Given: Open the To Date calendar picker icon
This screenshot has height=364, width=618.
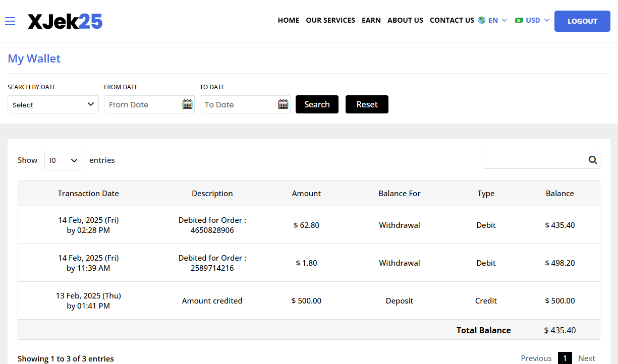Looking at the screenshot, I should tap(283, 104).
